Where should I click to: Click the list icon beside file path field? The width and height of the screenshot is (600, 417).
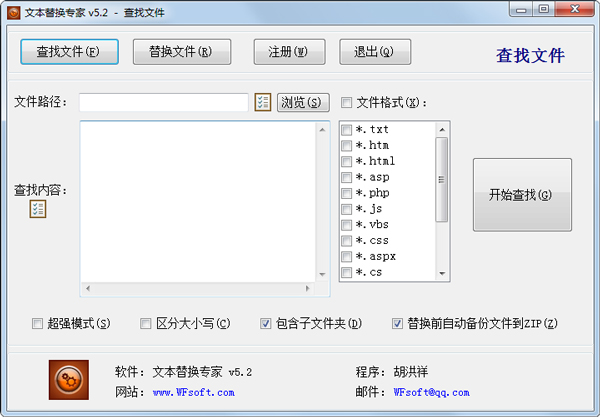[x=263, y=102]
